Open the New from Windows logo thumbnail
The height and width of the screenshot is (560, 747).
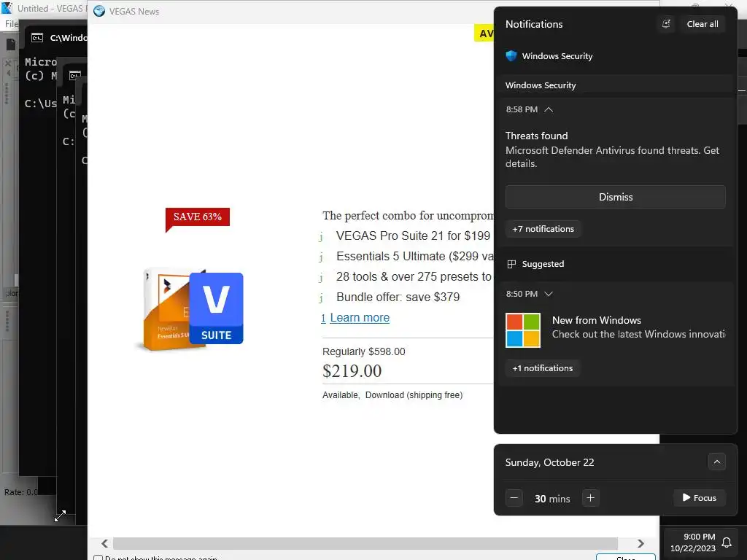coord(522,330)
